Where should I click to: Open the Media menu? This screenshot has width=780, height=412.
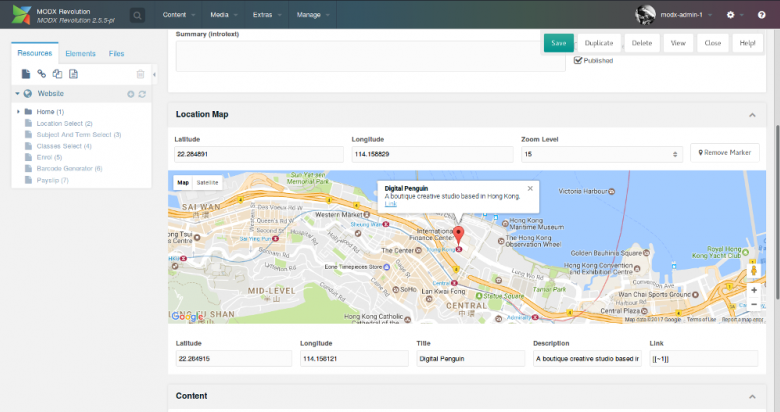pos(223,15)
